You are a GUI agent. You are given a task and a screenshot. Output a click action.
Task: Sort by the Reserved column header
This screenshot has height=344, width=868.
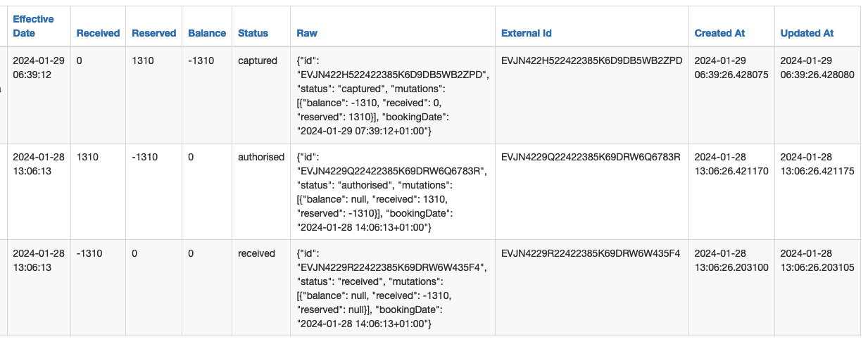(153, 33)
